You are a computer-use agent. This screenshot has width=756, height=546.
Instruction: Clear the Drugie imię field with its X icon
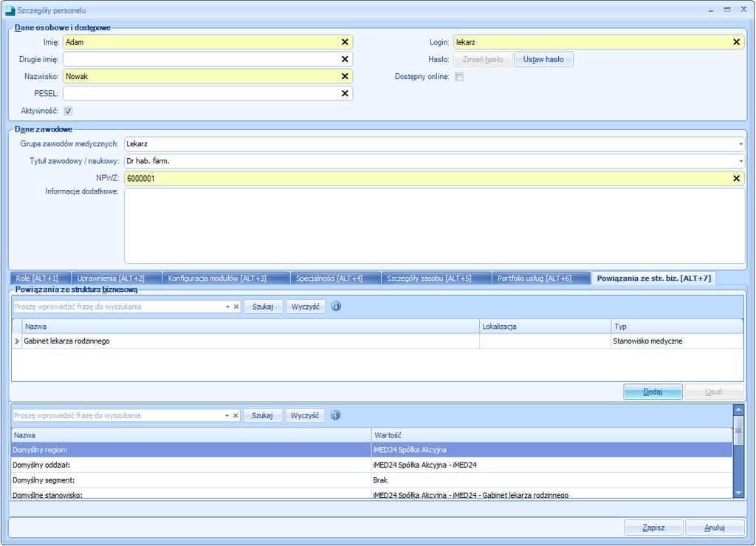345,59
